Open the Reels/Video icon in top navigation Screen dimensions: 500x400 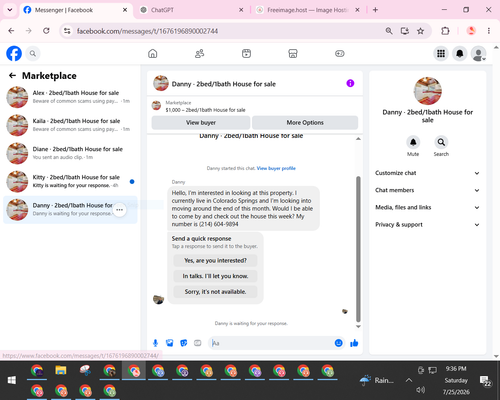pos(246,53)
